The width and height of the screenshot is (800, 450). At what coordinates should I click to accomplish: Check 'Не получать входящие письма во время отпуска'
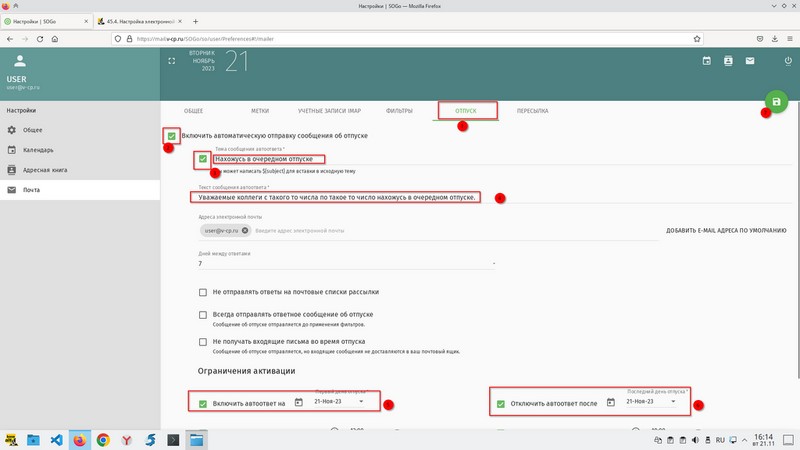(203, 341)
